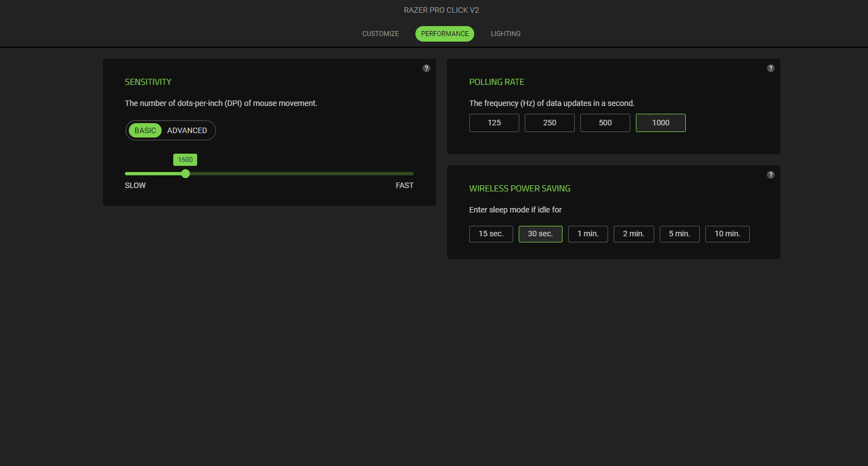868x466 pixels.
Task: Open the Wireless Power Saving help icon
Action: (x=771, y=175)
